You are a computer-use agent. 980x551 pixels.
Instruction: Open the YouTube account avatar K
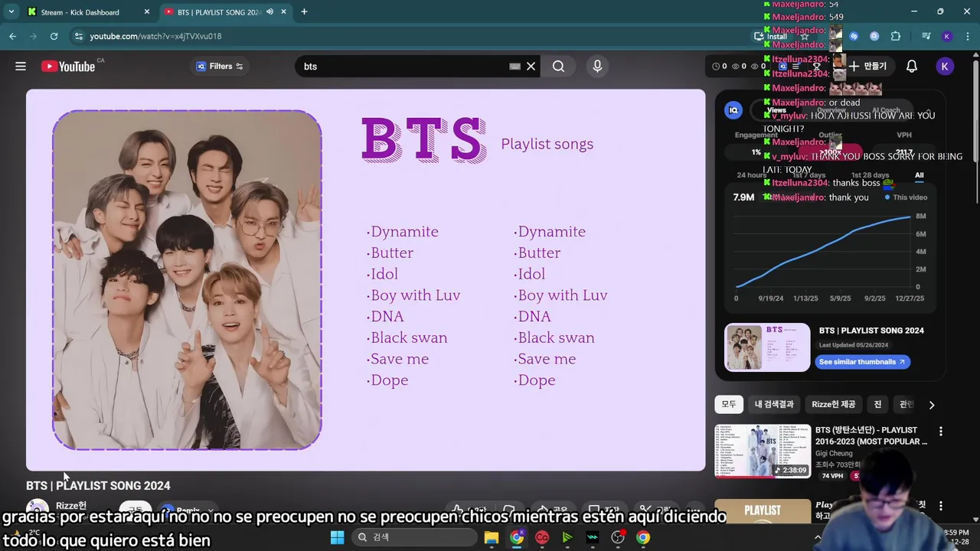pyautogui.click(x=945, y=67)
